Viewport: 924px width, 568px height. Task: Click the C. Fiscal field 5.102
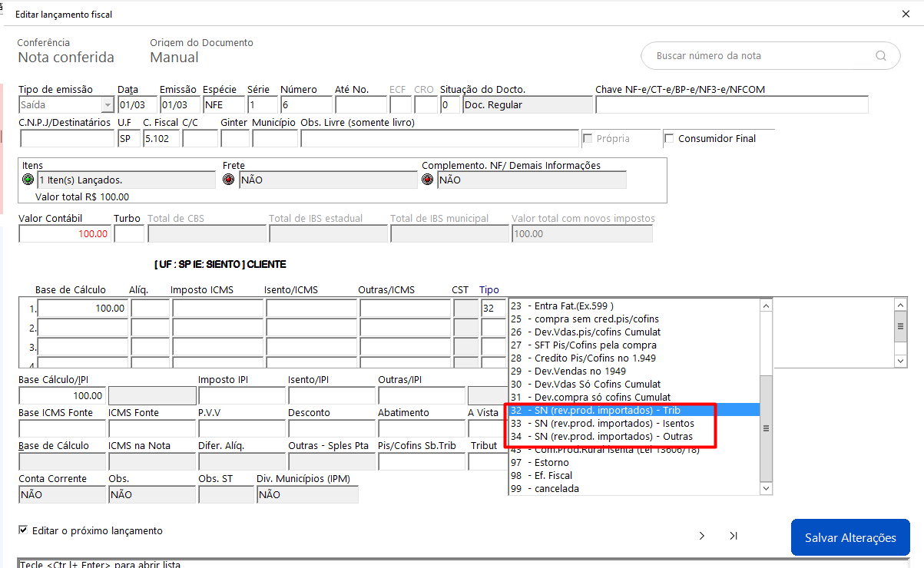coord(161,138)
